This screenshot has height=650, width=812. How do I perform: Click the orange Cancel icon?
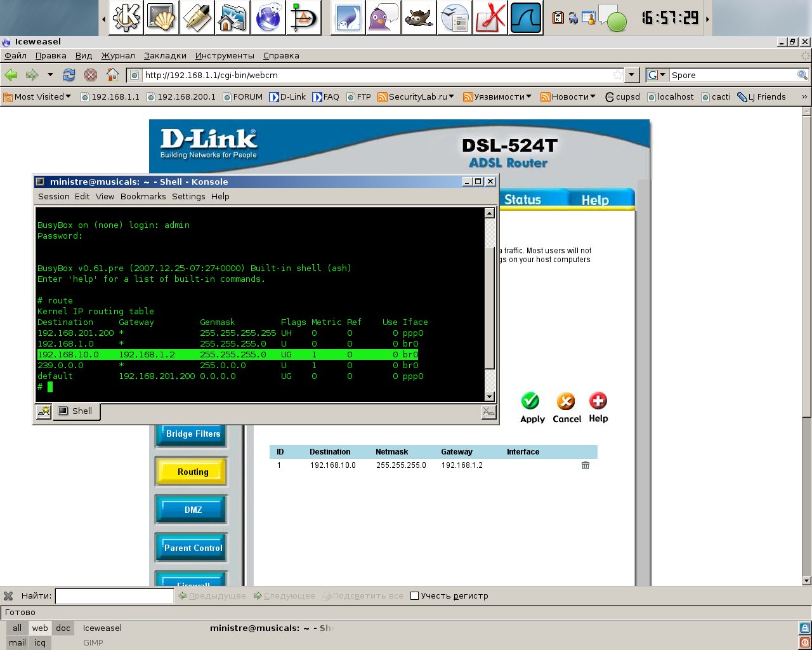565,401
